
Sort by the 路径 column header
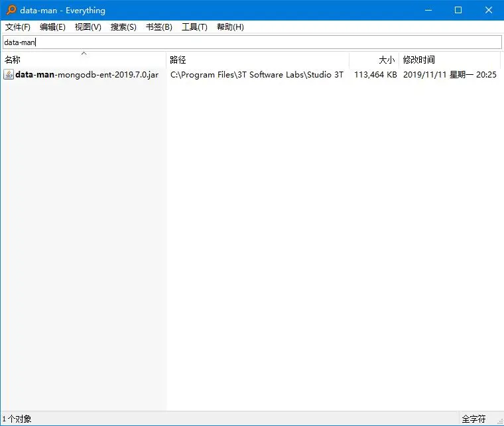258,60
